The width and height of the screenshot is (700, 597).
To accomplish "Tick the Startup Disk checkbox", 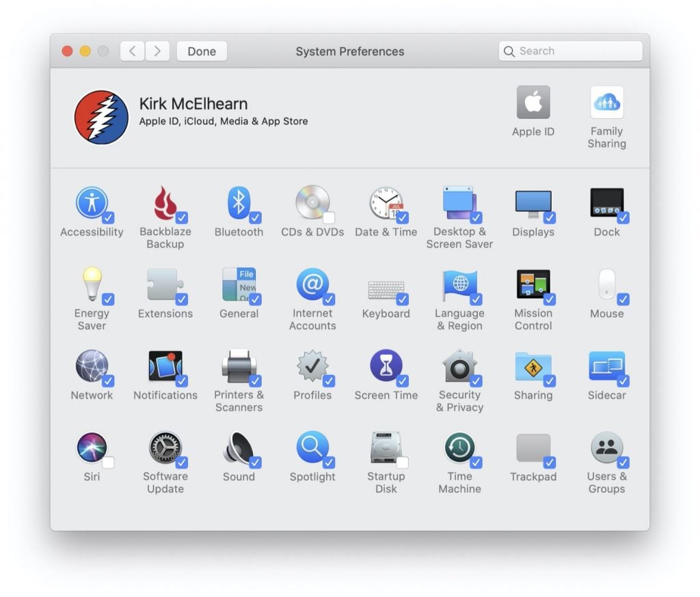I will [x=403, y=462].
